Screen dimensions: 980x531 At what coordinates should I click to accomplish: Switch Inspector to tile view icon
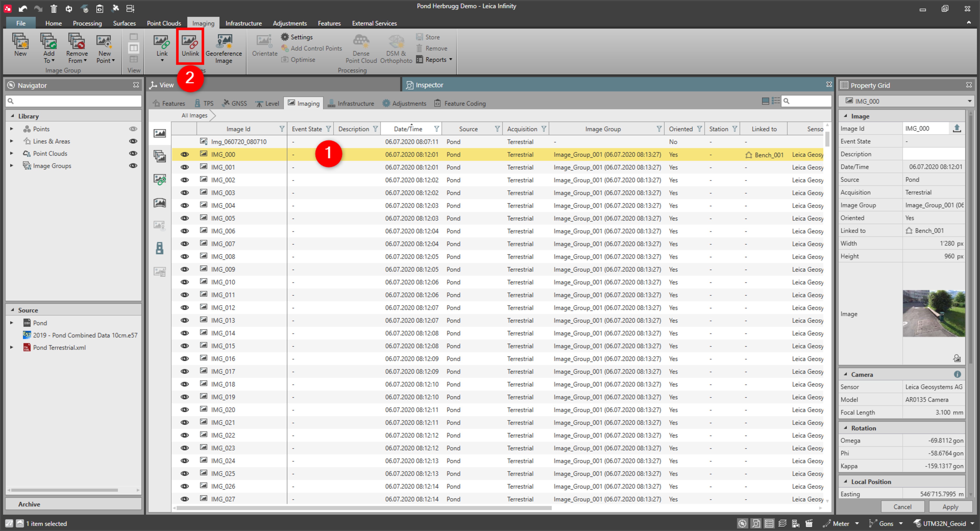tap(766, 101)
